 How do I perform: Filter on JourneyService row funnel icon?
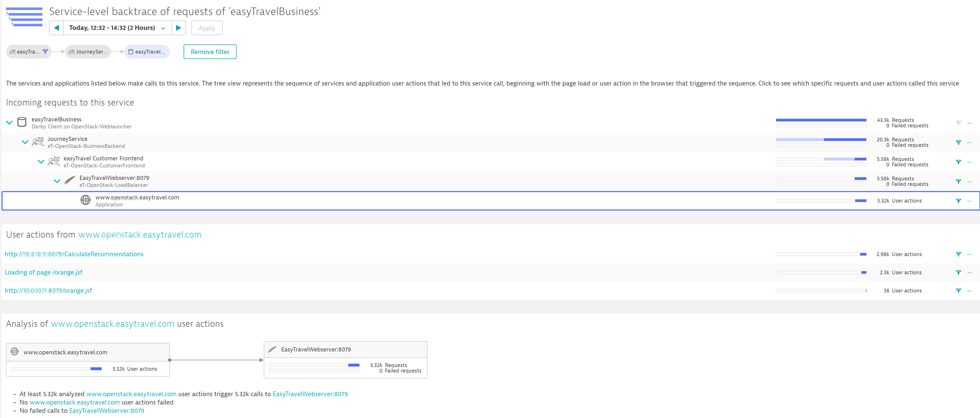[x=958, y=143]
